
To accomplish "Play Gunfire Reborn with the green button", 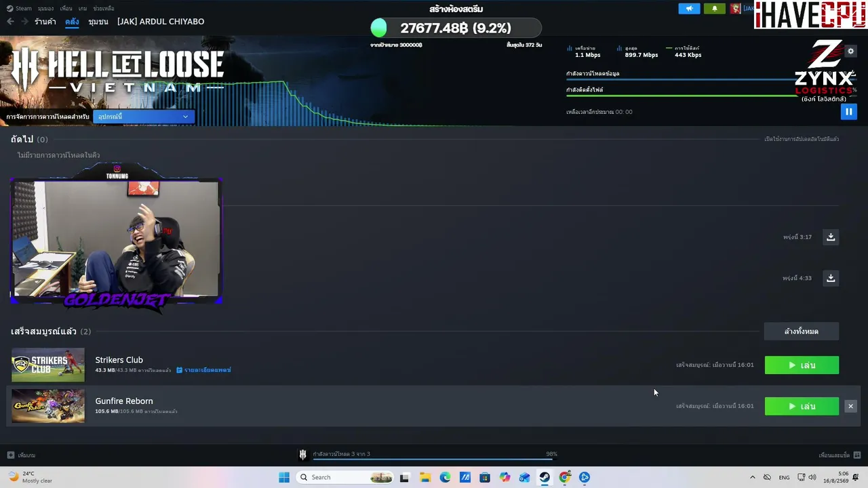I will pyautogui.click(x=802, y=406).
